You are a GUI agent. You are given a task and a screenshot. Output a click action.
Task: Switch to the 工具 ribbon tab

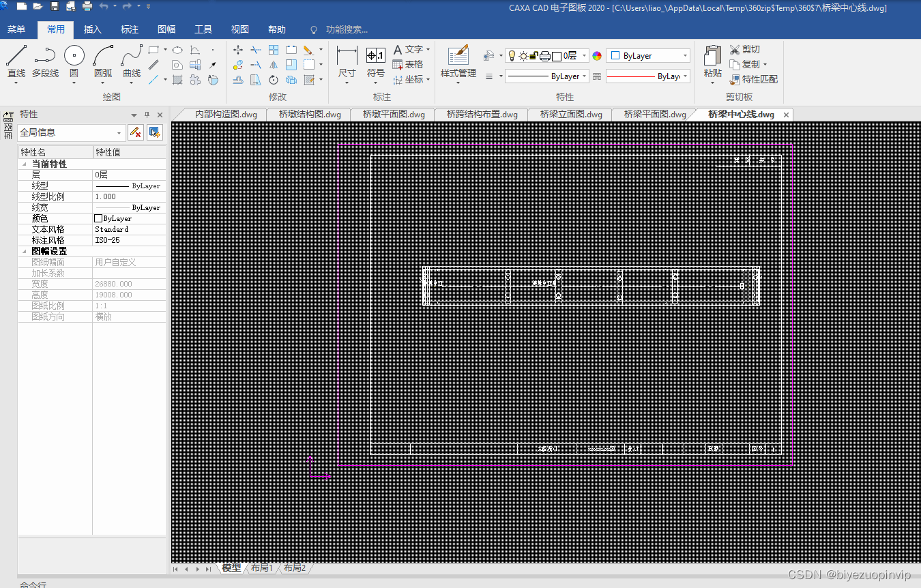pos(203,29)
